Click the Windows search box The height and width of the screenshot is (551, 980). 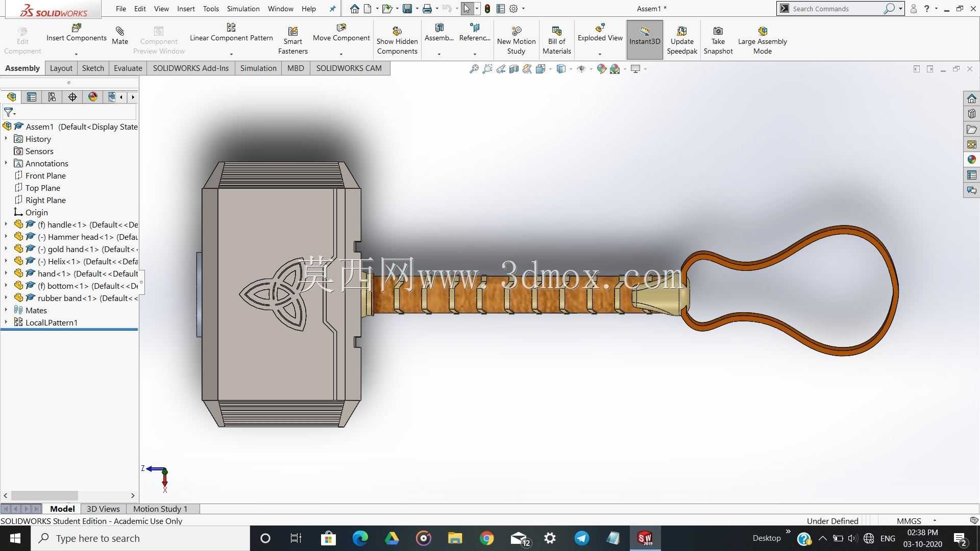click(140, 538)
